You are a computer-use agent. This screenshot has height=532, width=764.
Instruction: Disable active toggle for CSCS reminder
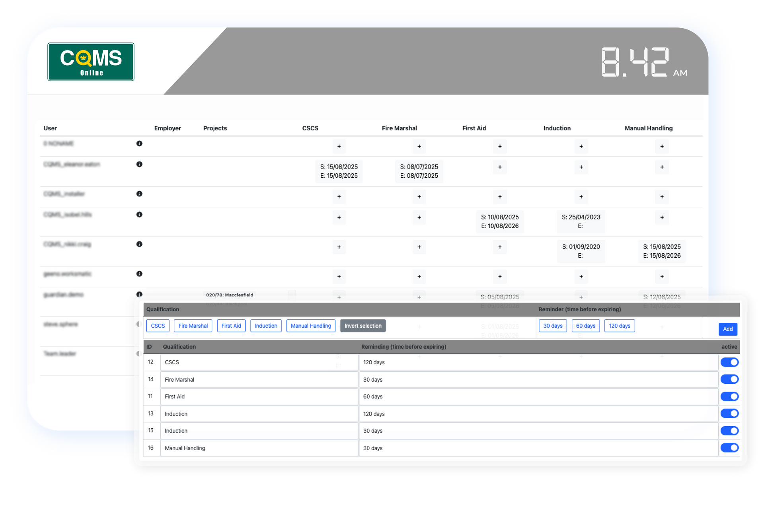[729, 362]
